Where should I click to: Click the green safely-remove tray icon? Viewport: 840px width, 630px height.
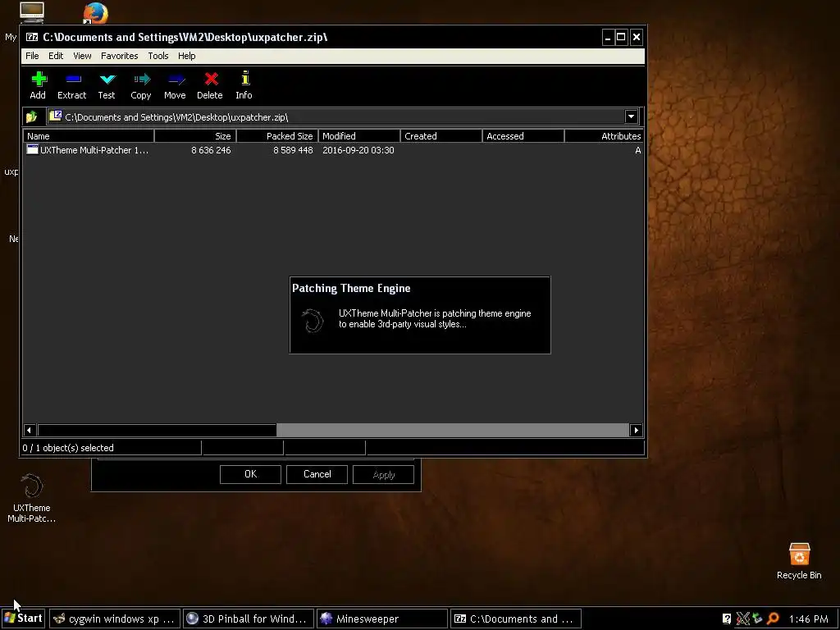click(757, 619)
